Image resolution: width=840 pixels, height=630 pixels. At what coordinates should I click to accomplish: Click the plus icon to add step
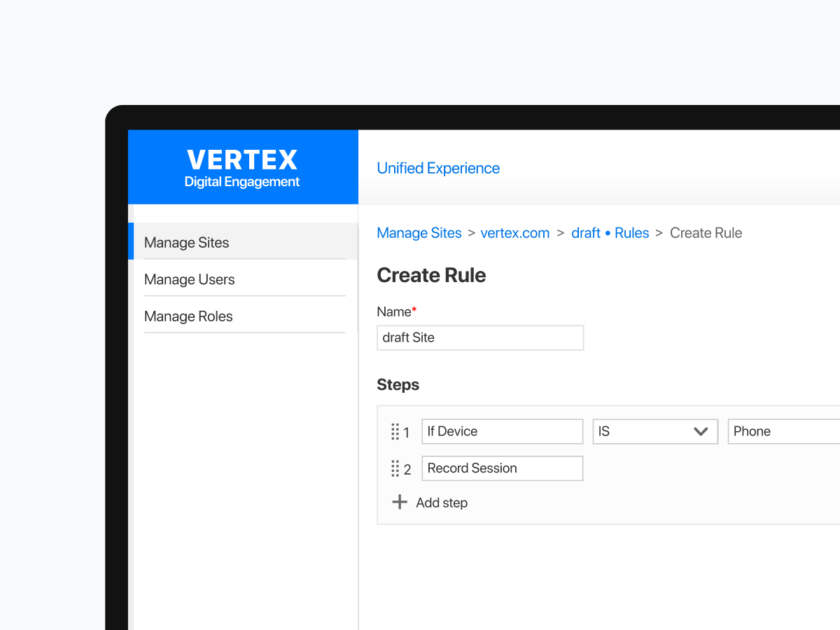point(400,502)
